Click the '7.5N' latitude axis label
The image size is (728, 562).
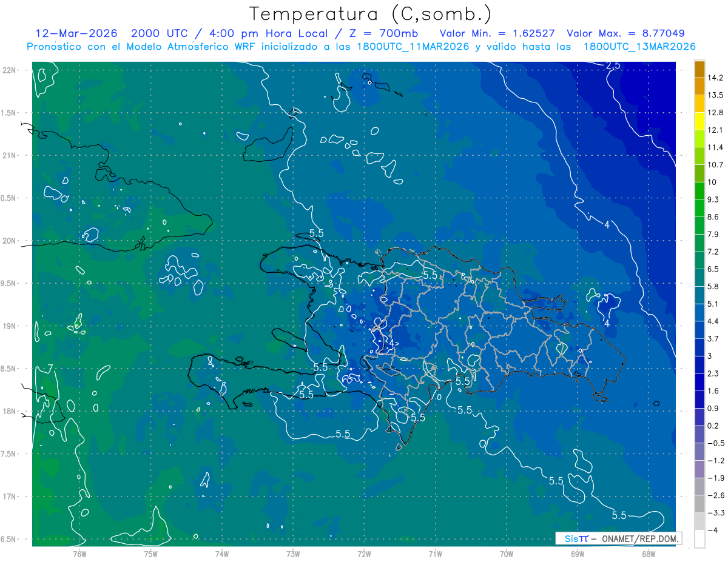tap(8, 454)
